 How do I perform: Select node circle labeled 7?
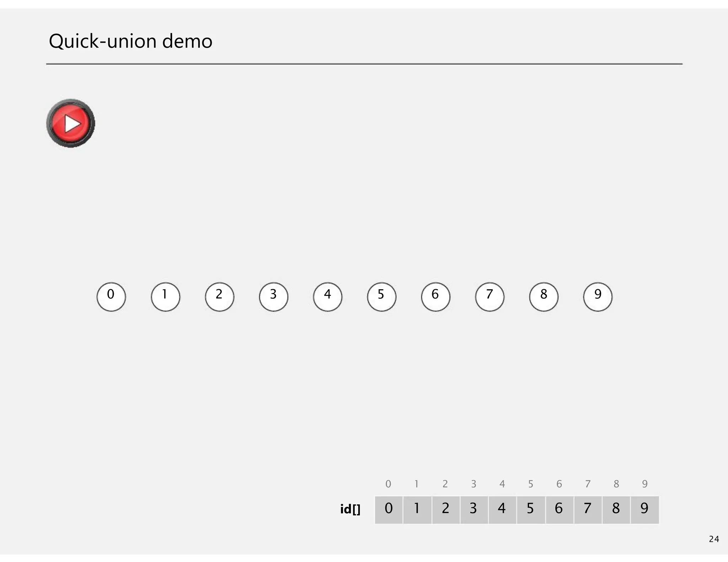click(x=489, y=297)
